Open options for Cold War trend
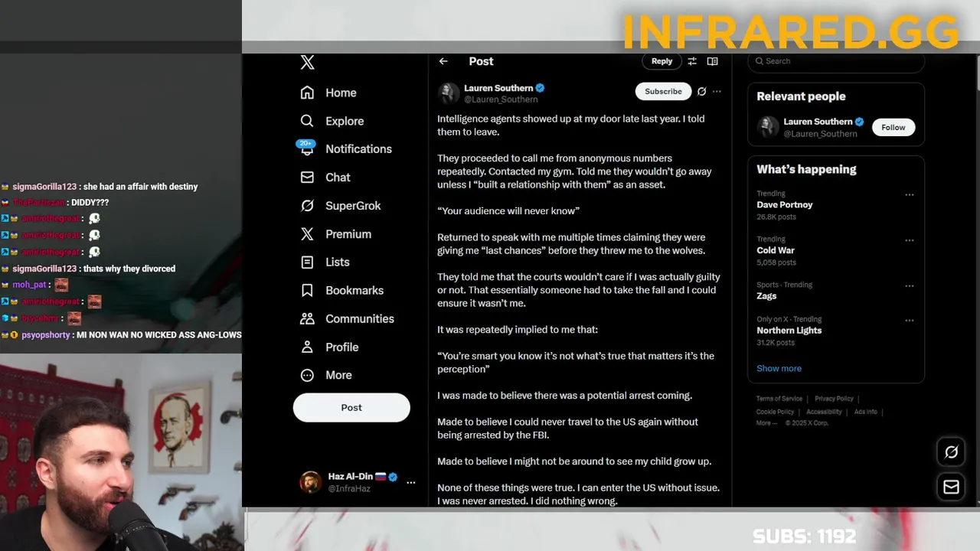The height and width of the screenshot is (551, 980). pyautogui.click(x=910, y=240)
